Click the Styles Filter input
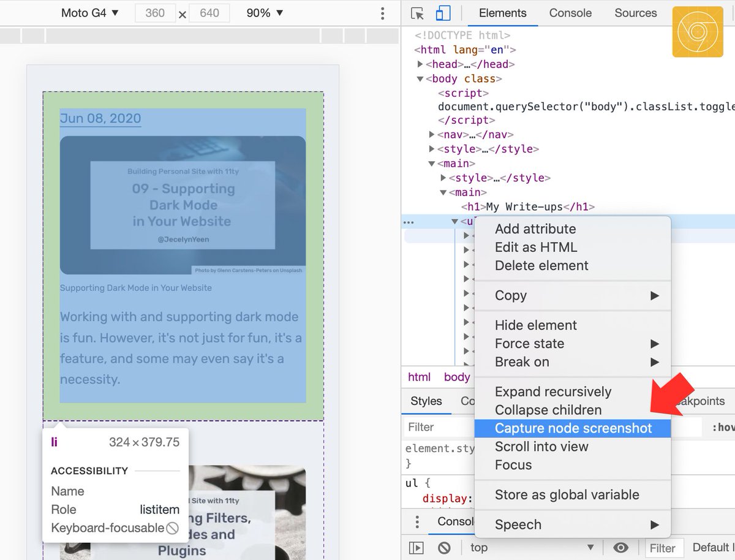The height and width of the screenshot is (560, 735). (x=439, y=427)
